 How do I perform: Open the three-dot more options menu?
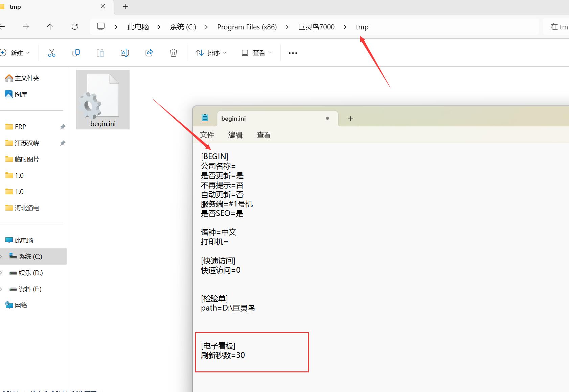click(293, 53)
